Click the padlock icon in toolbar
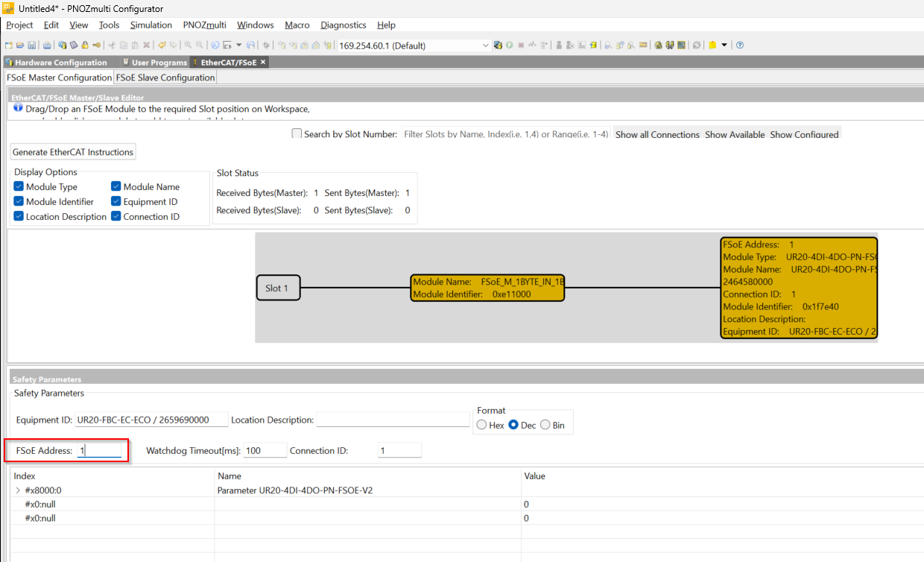Image resolution: width=924 pixels, height=562 pixels. 85,45
